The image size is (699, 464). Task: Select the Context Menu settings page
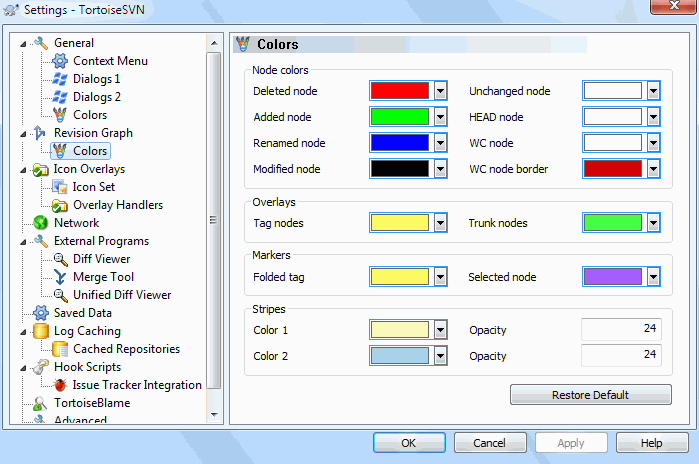click(110, 61)
